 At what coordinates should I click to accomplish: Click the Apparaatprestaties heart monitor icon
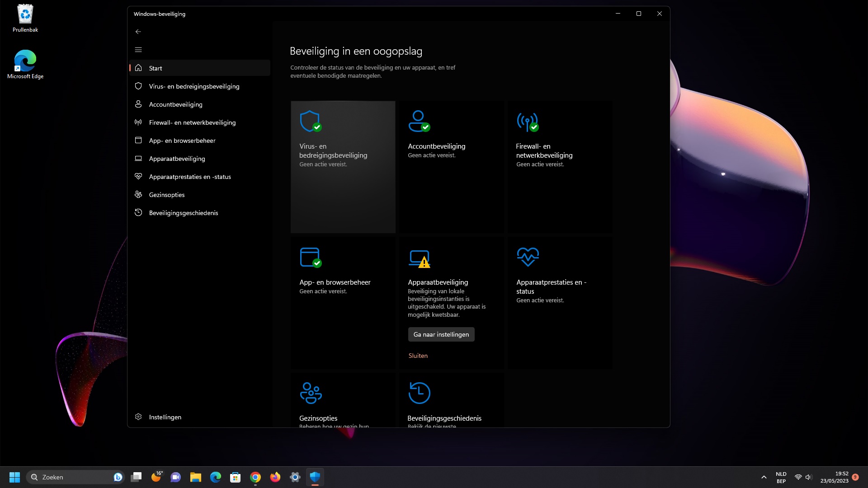tap(528, 257)
